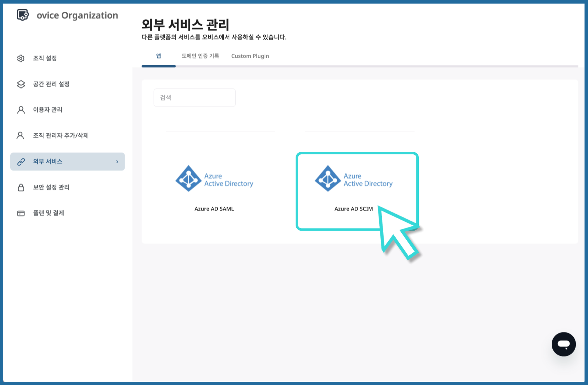Click the ovice Organization title

pos(77,15)
